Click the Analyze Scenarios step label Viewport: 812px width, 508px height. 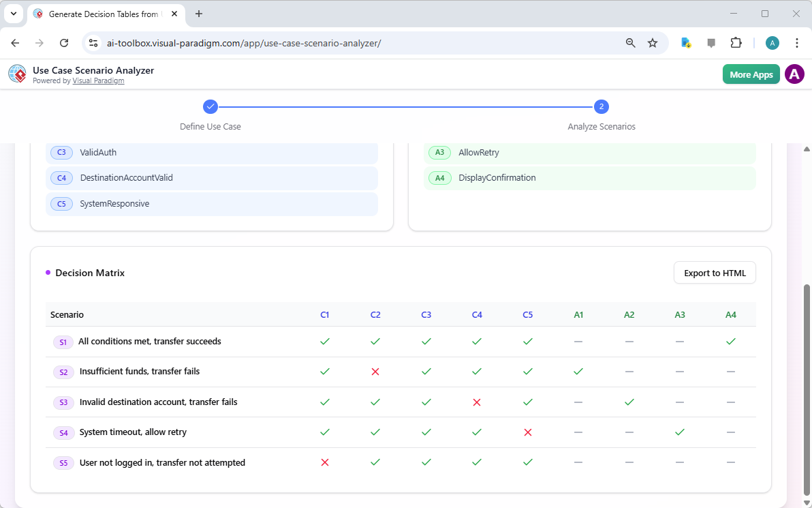(602, 126)
